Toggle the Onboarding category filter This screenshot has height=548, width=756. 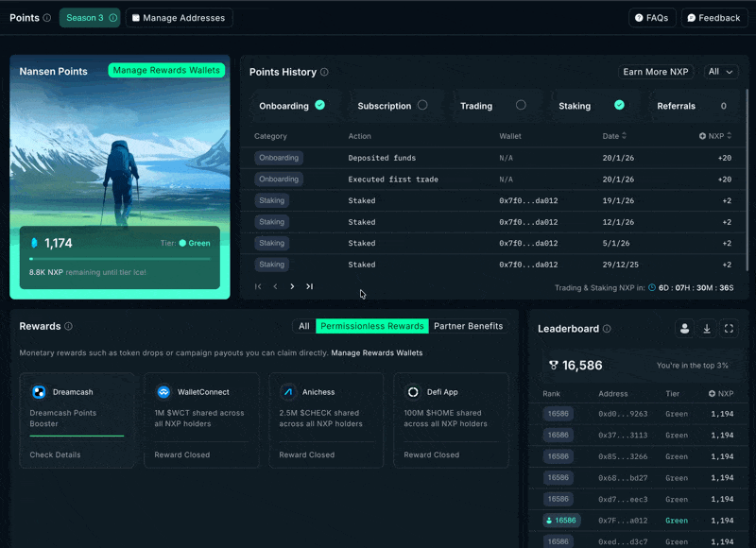pyautogui.click(x=291, y=106)
